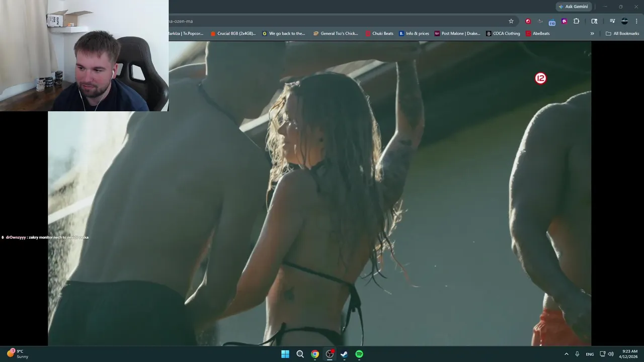Screen dimensions: 644x362
Task: Open the Info & prices bookmark
Action: 414,34
